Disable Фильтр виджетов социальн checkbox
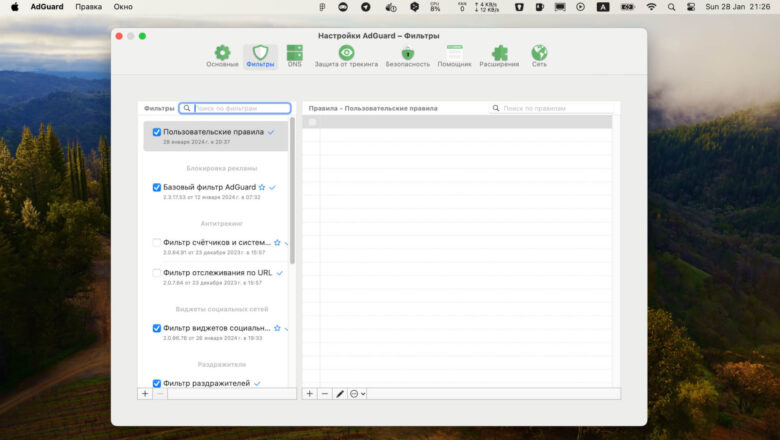 pos(157,328)
